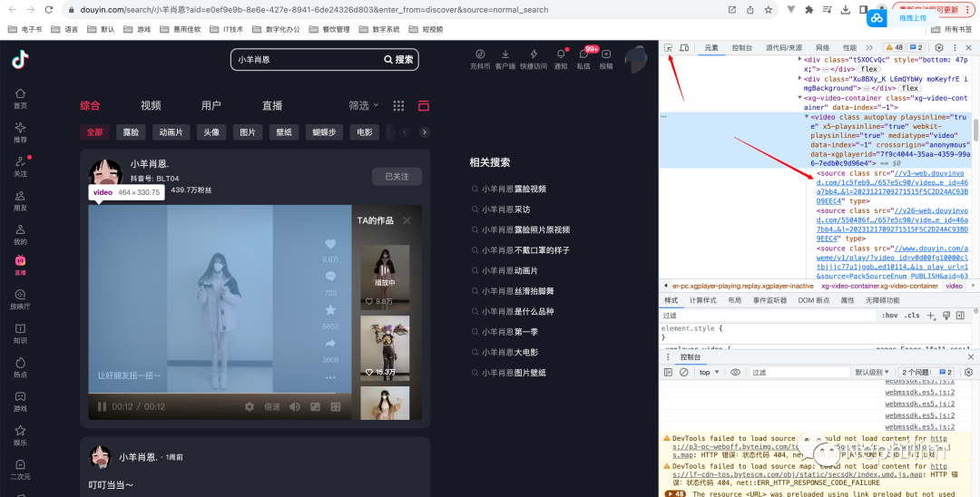Open the top JavaScript context dropdown
Image resolution: width=980 pixels, height=497 pixels.
pyautogui.click(x=710, y=372)
